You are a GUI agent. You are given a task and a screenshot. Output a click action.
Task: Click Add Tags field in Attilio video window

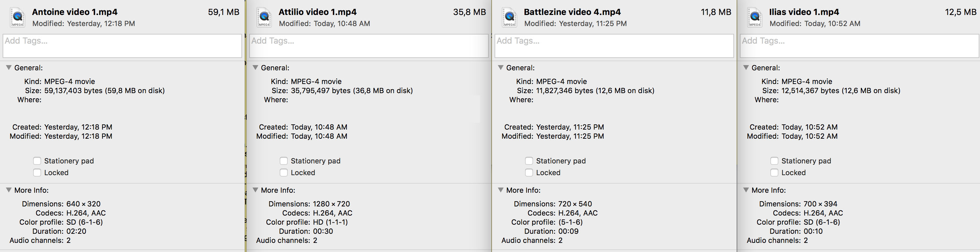[x=369, y=46]
